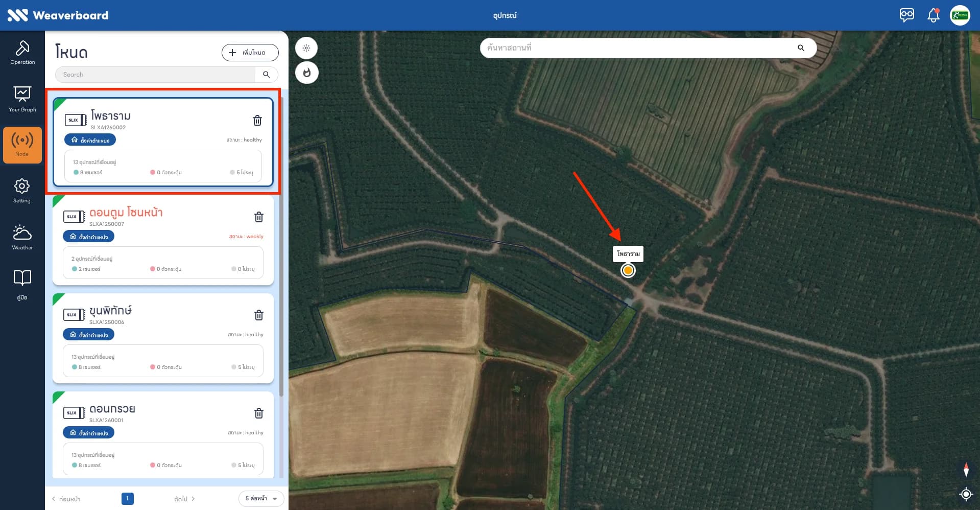Set position for ดอนกรวย node
The height and width of the screenshot is (510, 980).
88,433
